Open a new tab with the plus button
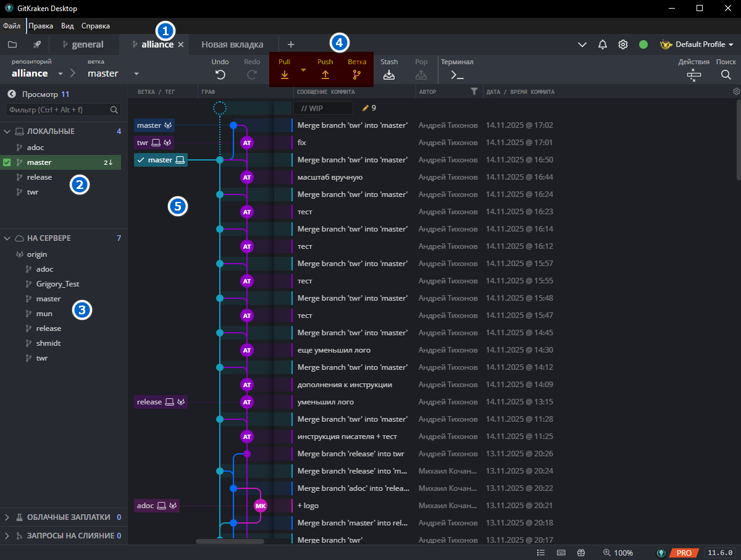This screenshot has height=560, width=741. [x=291, y=44]
